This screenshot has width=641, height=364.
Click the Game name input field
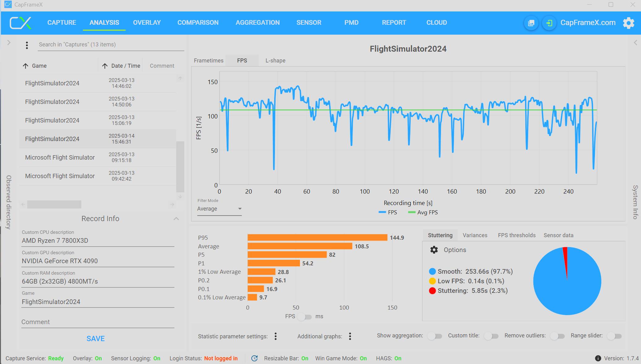98,302
